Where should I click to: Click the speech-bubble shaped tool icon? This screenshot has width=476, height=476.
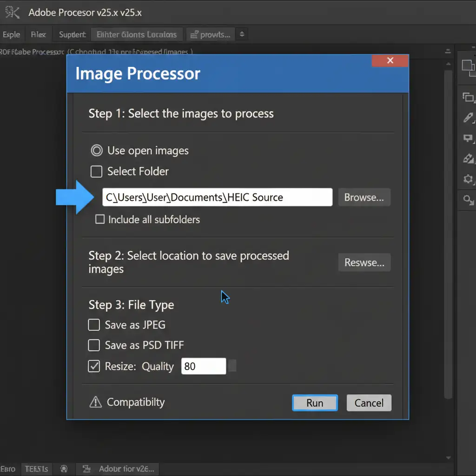pos(468,138)
